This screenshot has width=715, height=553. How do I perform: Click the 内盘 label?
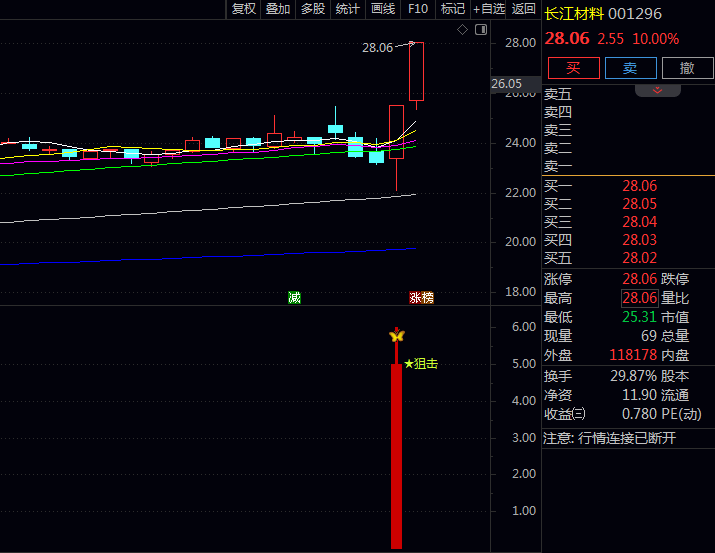tap(675, 355)
